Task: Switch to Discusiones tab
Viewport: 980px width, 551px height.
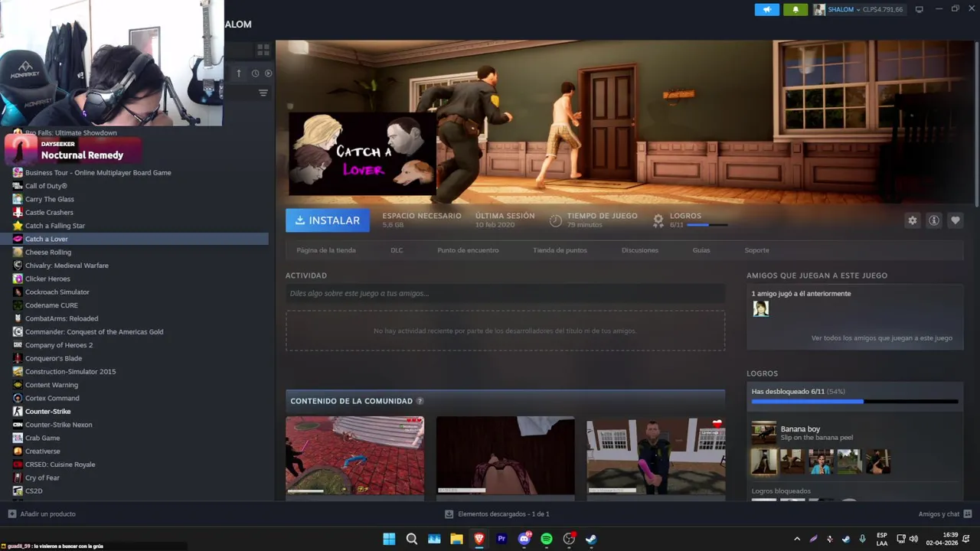Action: (640, 250)
